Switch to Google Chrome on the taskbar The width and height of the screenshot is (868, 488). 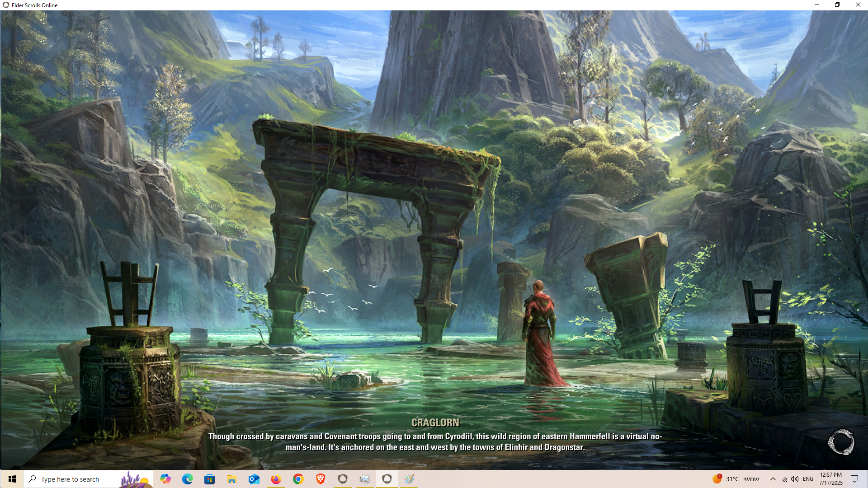click(298, 479)
